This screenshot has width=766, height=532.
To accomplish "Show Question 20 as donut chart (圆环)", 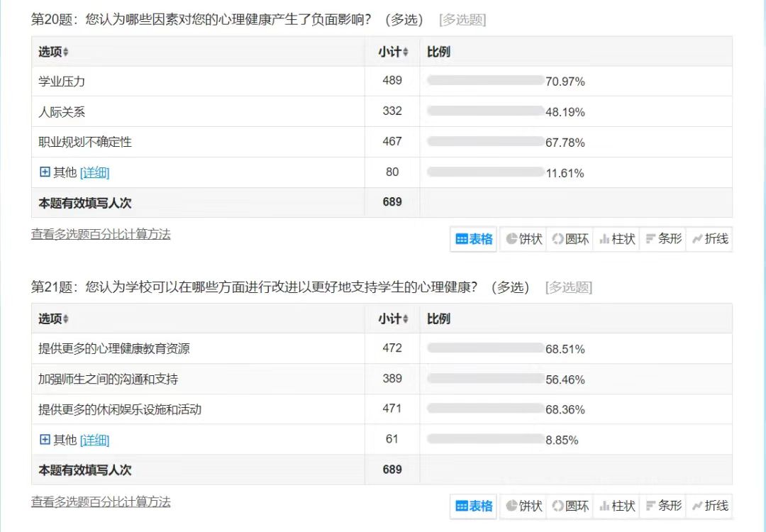I will (x=570, y=239).
